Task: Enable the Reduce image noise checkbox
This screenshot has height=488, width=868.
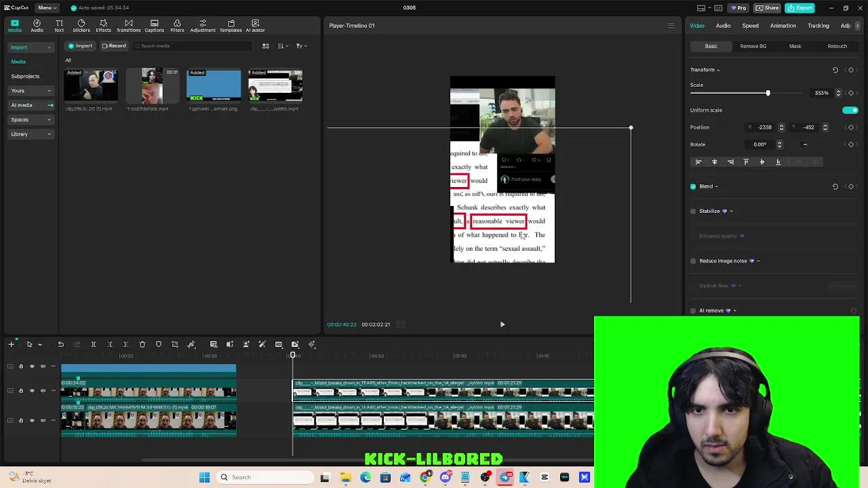Action: [x=693, y=261]
